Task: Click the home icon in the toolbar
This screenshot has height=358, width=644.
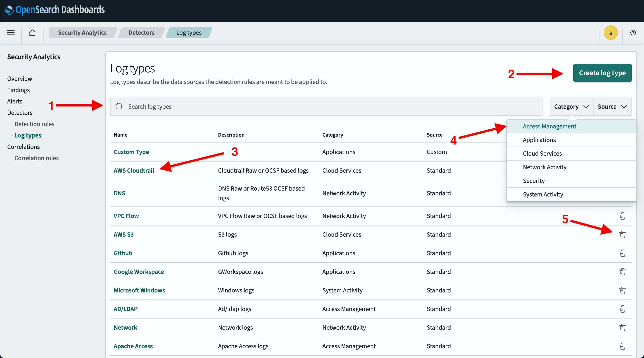Action: (32, 32)
